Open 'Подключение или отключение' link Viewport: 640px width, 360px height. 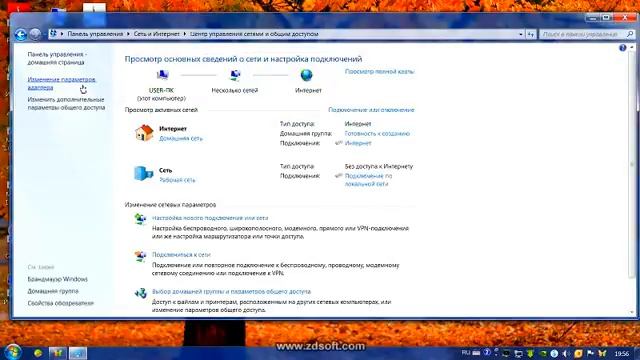click(371, 110)
